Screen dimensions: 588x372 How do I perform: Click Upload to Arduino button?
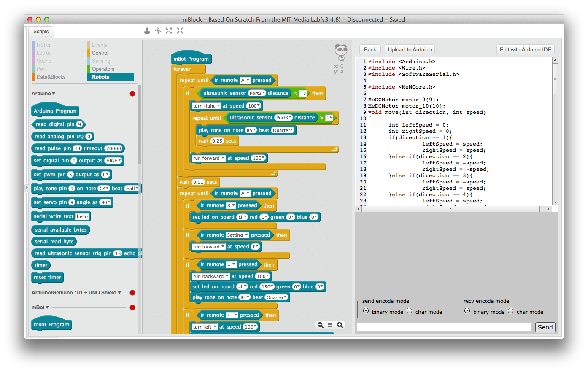tap(410, 50)
